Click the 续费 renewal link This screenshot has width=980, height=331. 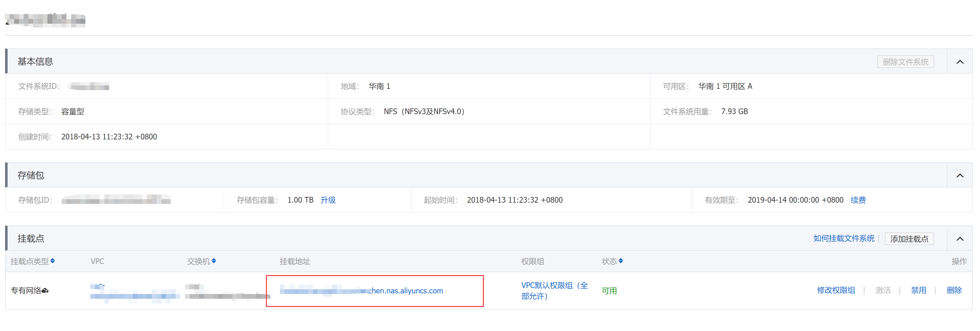click(x=858, y=200)
